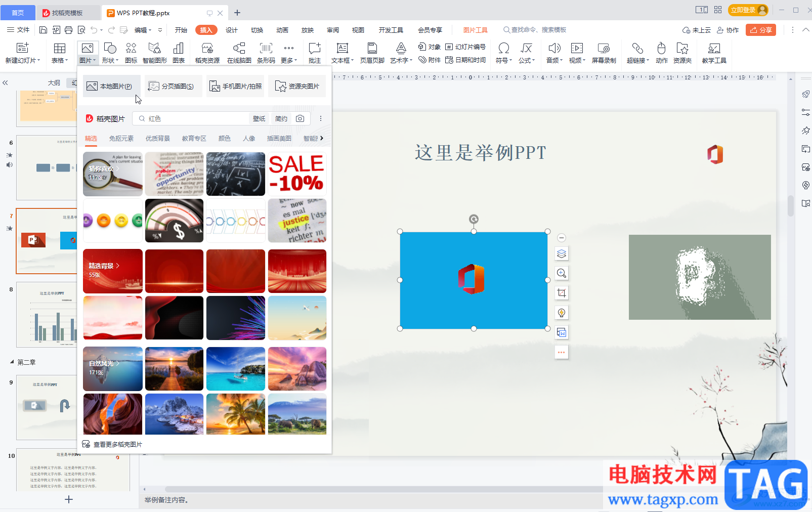Click the vertical scrollbar of slide editor
The width and height of the screenshot is (812, 512).
pyautogui.click(x=791, y=206)
